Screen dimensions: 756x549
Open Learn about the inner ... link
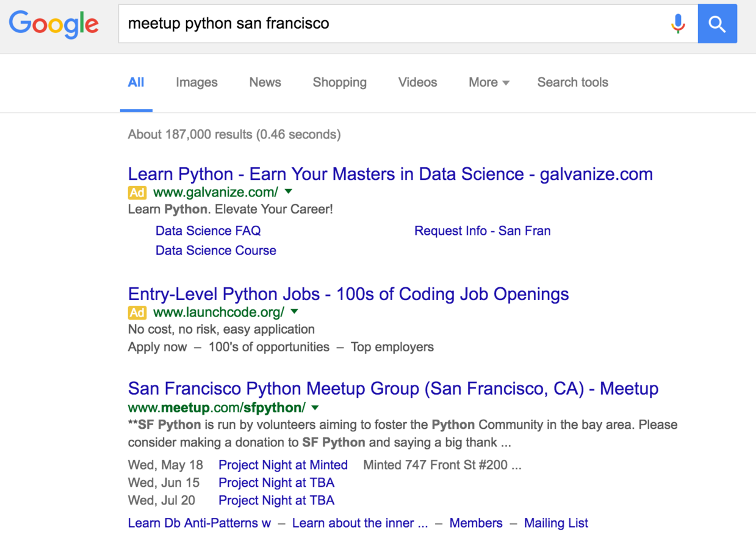tap(360, 523)
